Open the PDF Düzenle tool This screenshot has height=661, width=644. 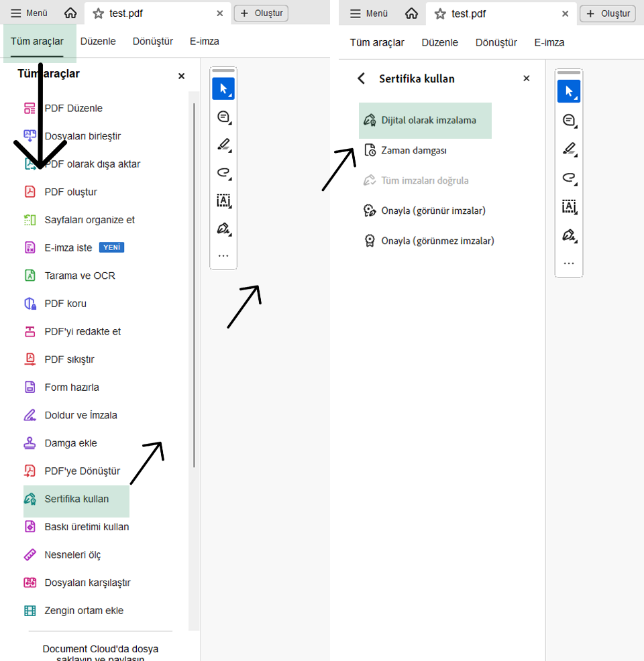(x=73, y=109)
